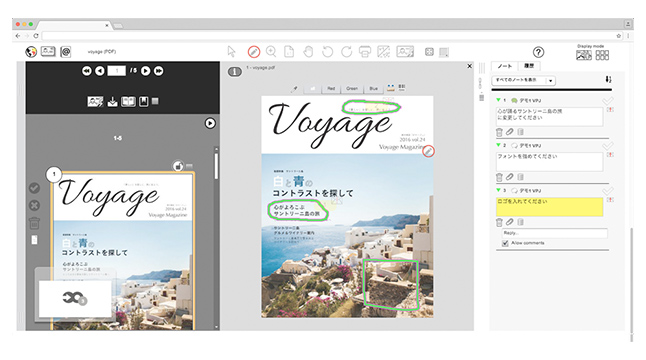The image size is (646, 360).
Task: Click the play arrow button in thumbnail panel
Action: point(210,123)
